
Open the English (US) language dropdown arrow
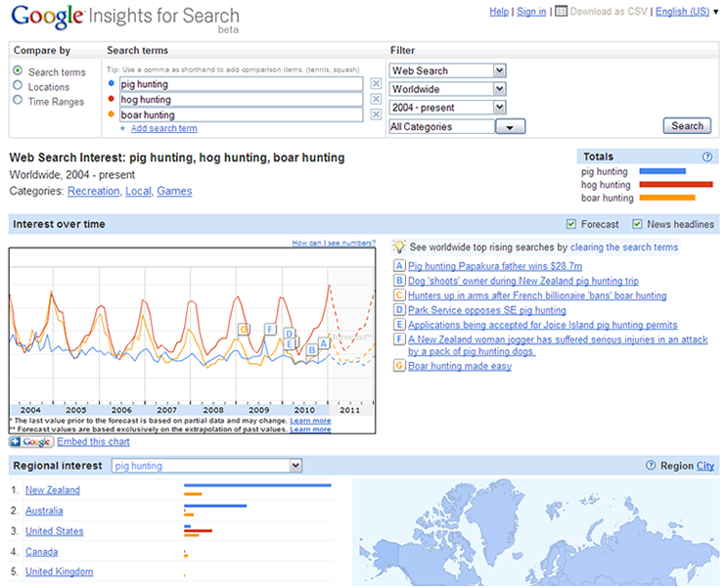716,12
